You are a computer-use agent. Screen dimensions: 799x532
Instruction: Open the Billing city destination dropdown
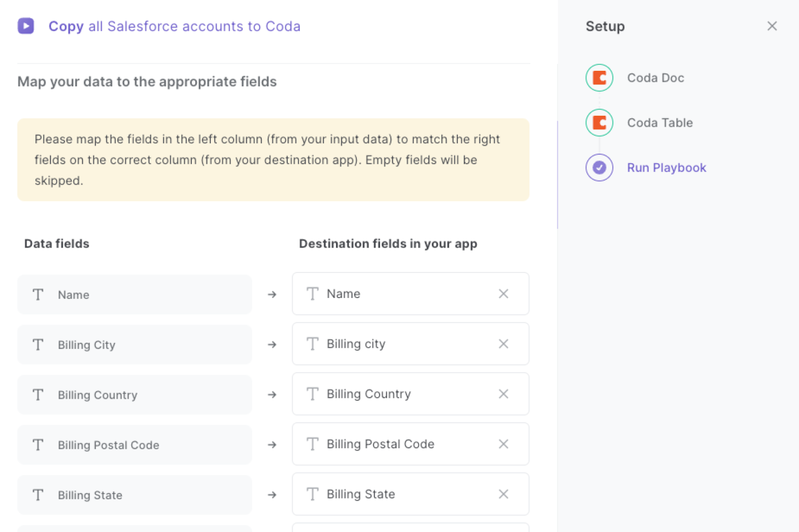coord(410,344)
